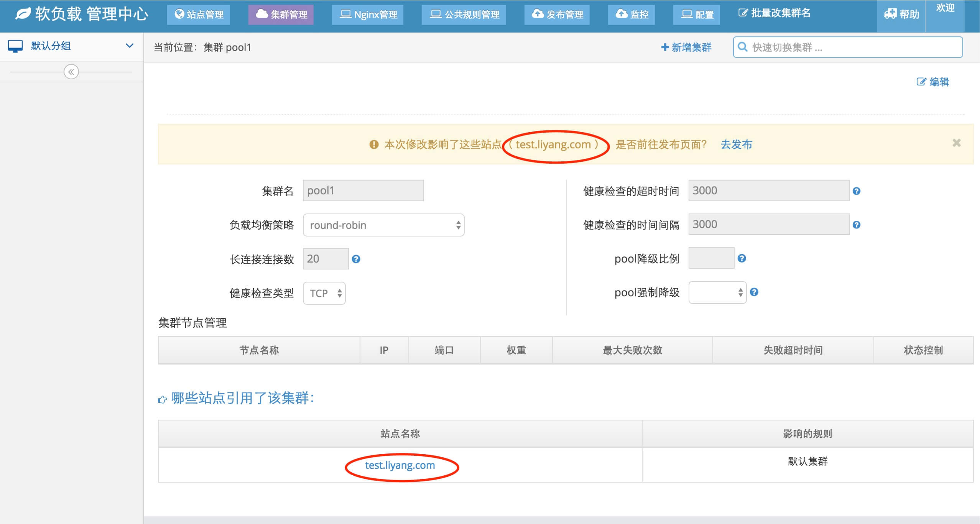Click 站点名称 column header
Image resolution: width=980 pixels, height=524 pixels.
(x=400, y=434)
